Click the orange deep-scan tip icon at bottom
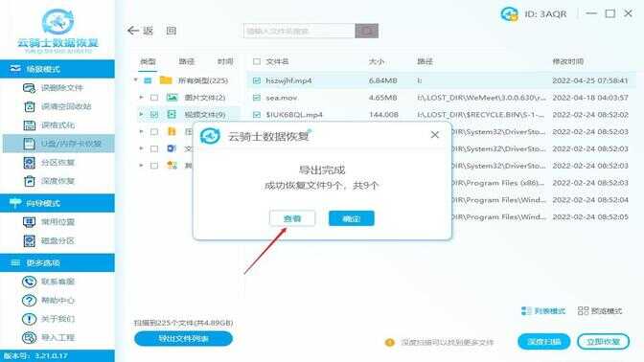 point(389,342)
